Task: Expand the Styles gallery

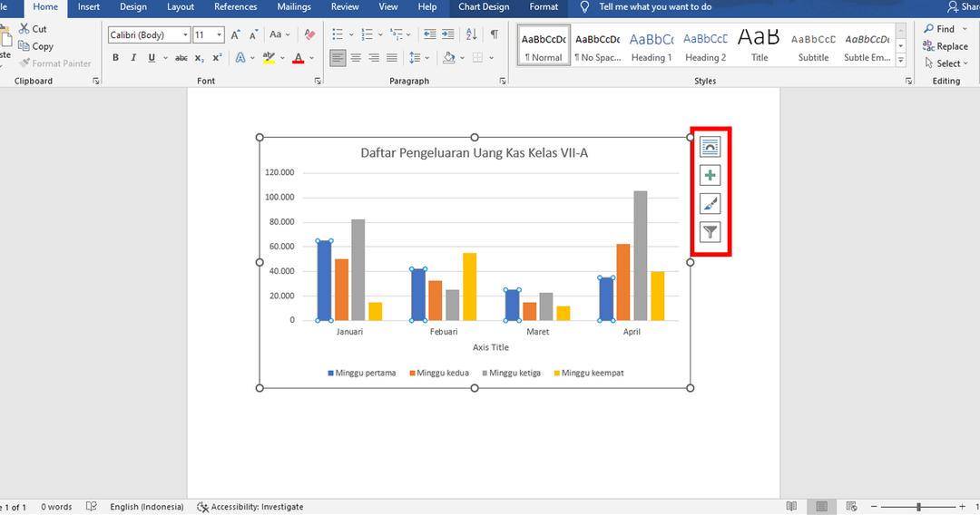Action: click(901, 60)
